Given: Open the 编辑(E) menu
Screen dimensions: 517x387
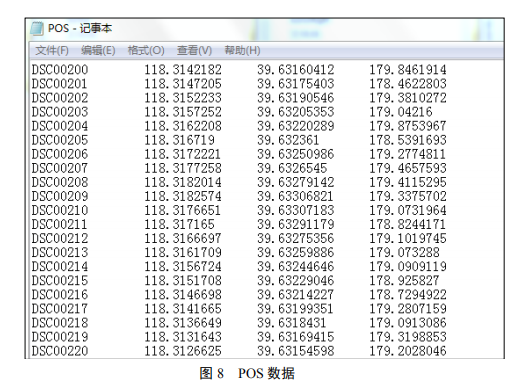Looking at the screenshot, I should coord(98,51).
